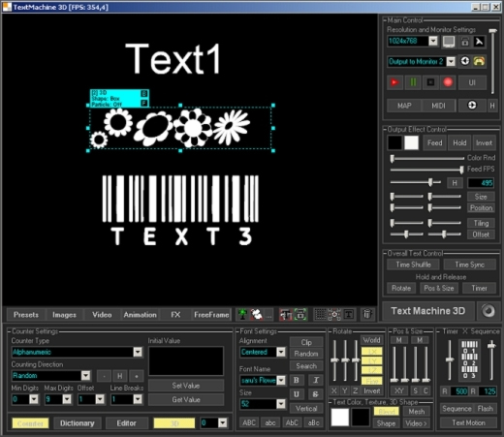The image size is (504, 437).
Task: Click the Get Value button
Action: [x=186, y=400]
